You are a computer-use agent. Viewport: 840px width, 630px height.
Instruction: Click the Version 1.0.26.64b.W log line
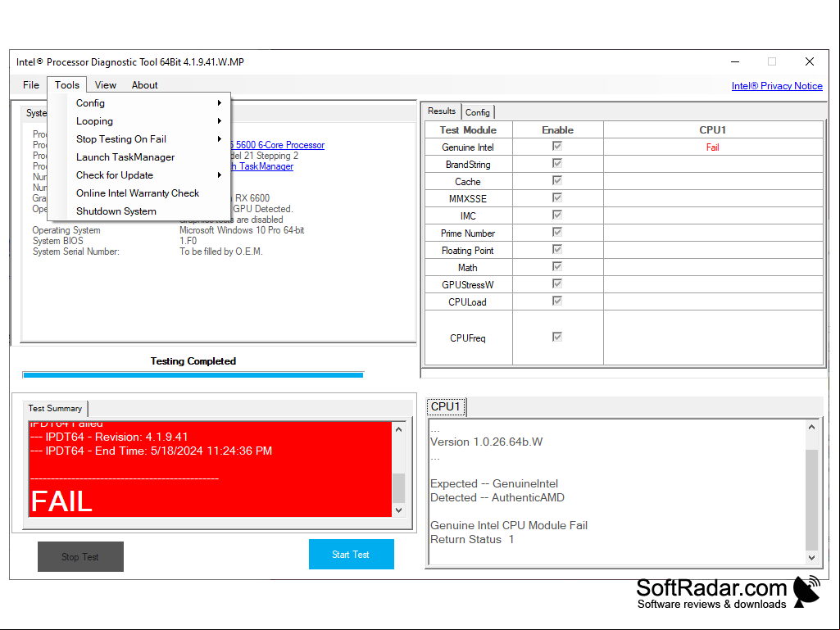pos(487,442)
